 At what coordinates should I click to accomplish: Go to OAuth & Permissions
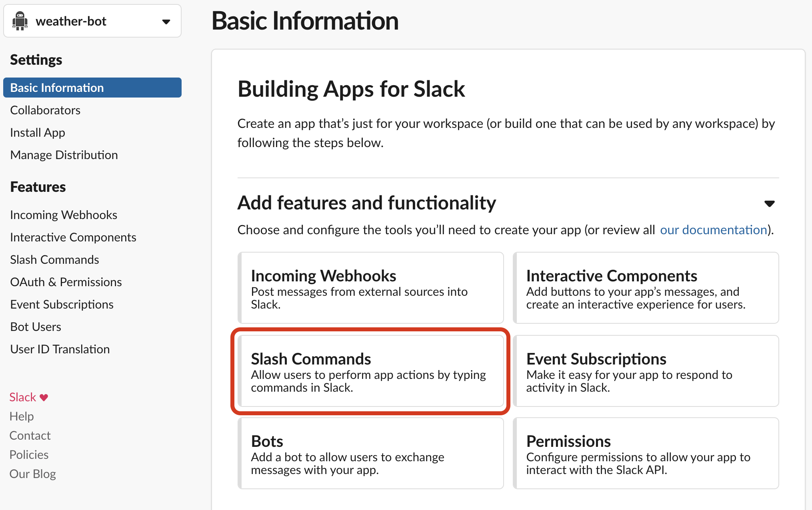pos(66,282)
